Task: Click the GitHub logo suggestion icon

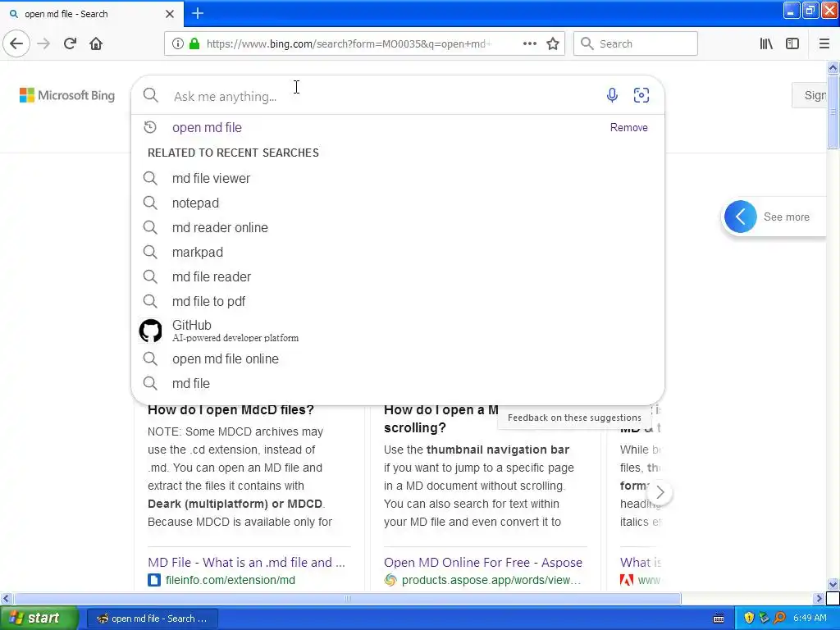Action: tap(151, 331)
